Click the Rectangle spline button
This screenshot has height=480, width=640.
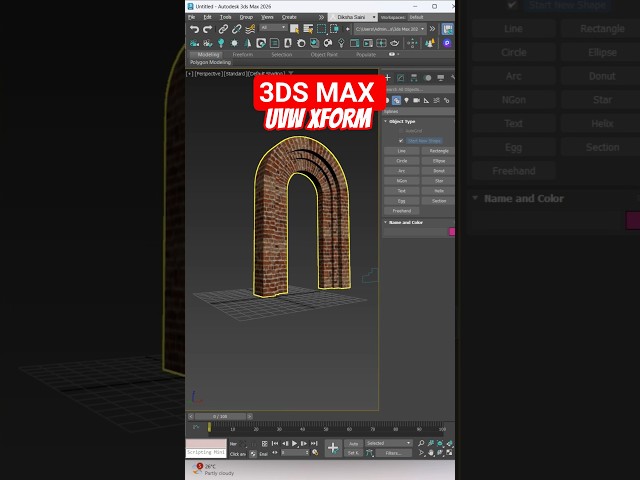[x=439, y=151]
